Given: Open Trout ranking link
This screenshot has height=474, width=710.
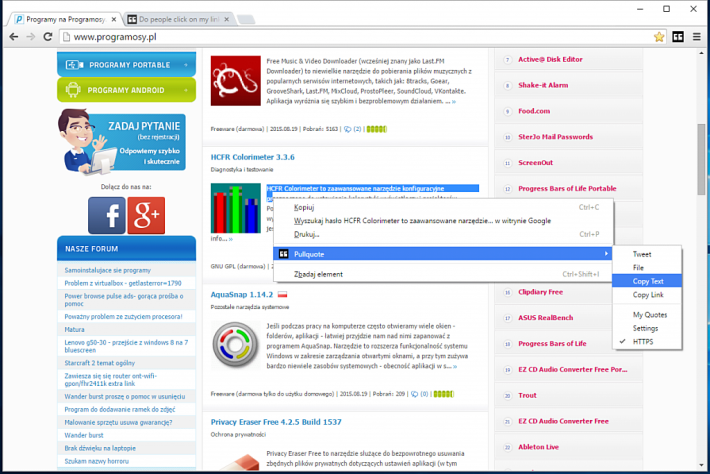Looking at the screenshot, I should click(527, 395).
